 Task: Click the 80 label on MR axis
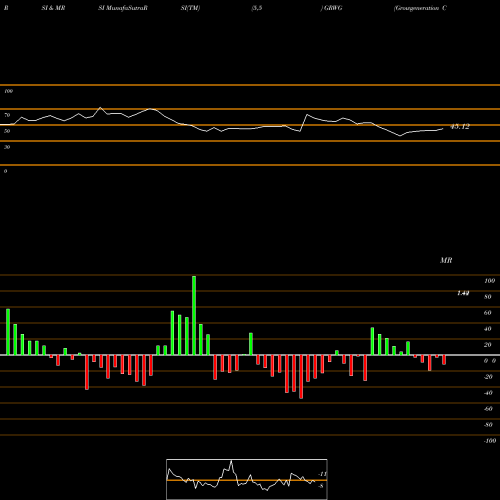[488, 297]
